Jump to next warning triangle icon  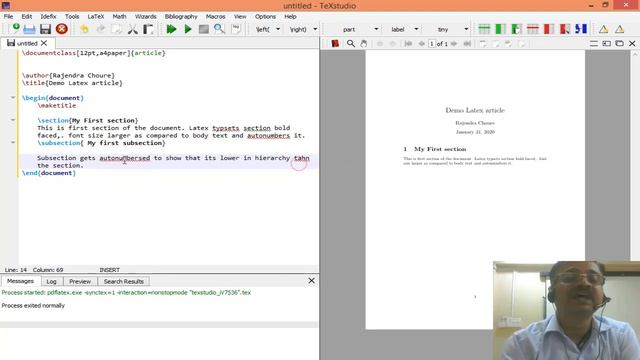pos(620,29)
